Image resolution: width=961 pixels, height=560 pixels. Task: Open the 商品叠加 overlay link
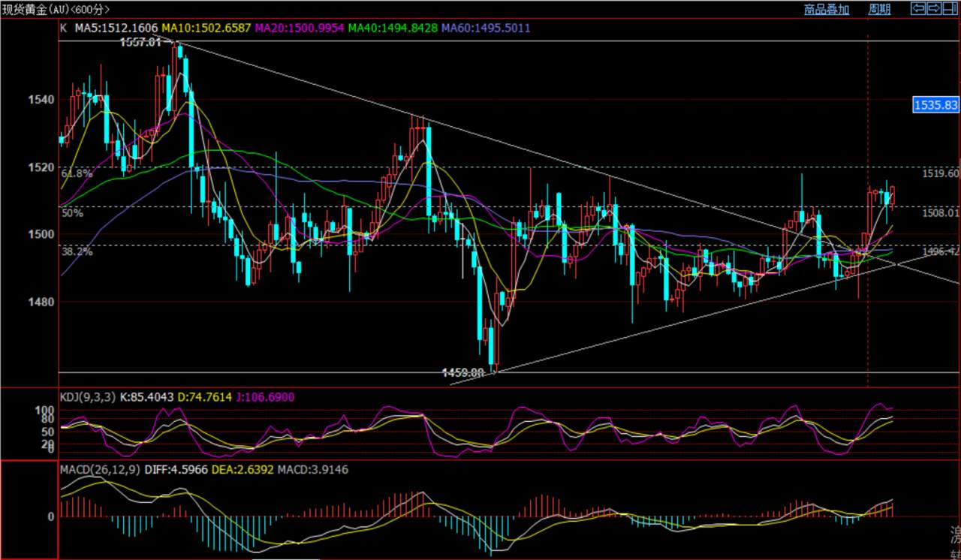coord(827,10)
